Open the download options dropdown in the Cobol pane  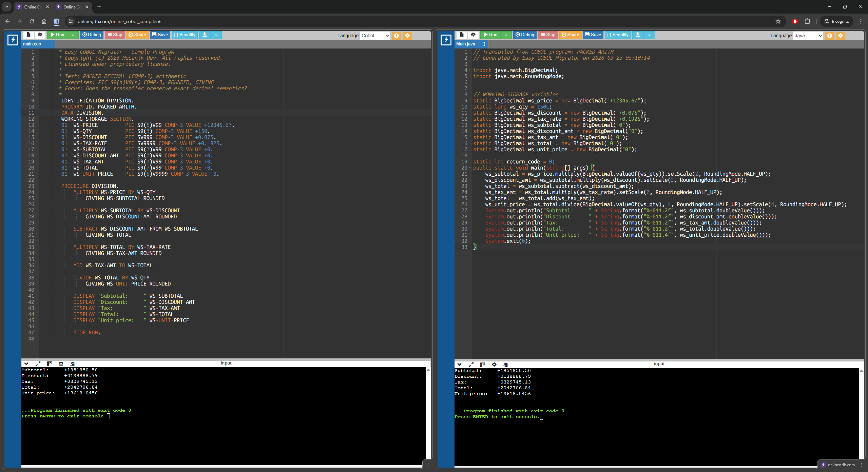[216, 35]
